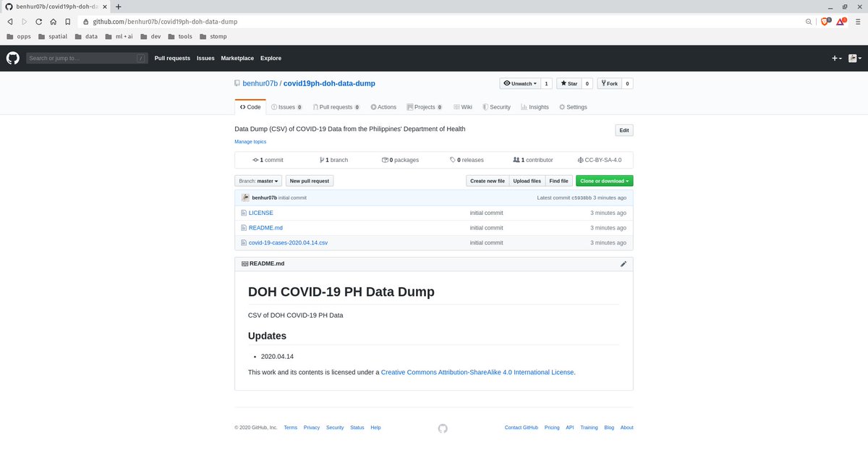The height and width of the screenshot is (474, 868).
Task: Click the Edit description button
Action: point(624,130)
